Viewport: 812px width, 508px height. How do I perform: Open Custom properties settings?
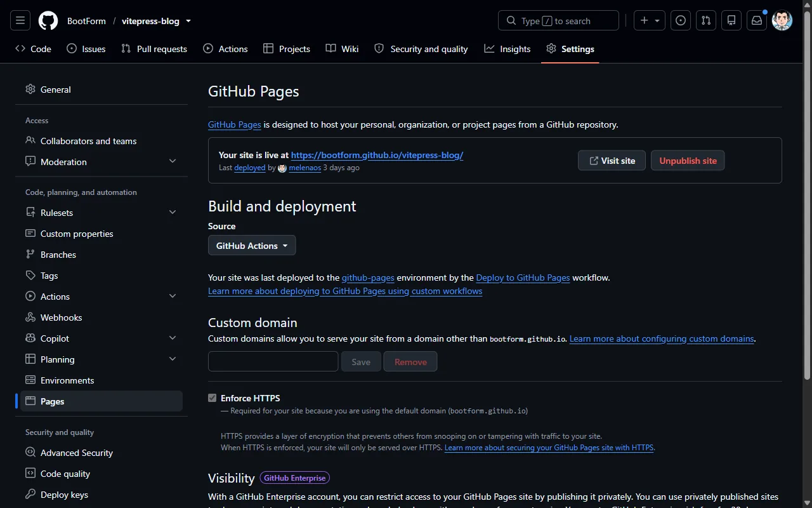(101, 234)
